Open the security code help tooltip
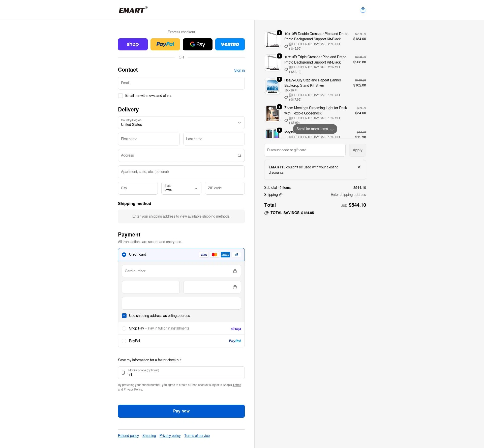The width and height of the screenshot is (484, 448). (235, 287)
